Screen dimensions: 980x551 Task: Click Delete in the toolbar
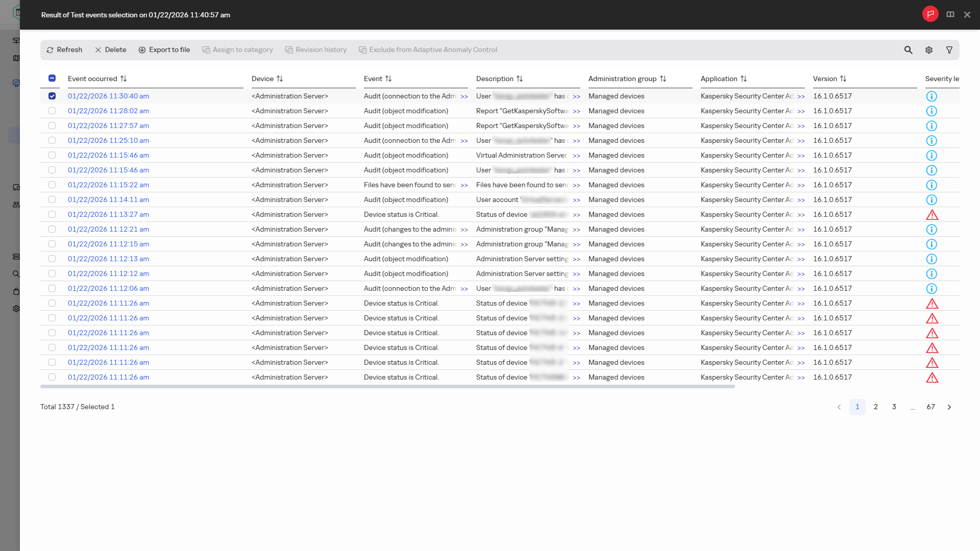pos(111,50)
